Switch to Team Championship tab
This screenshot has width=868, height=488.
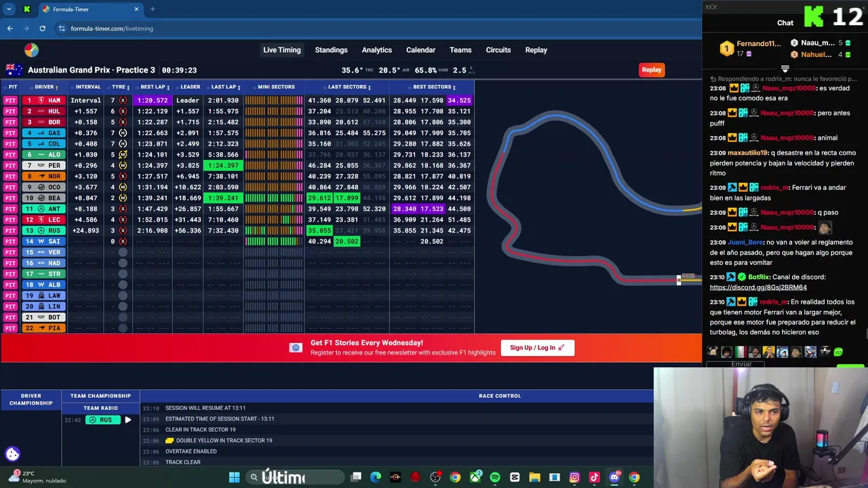[x=100, y=396]
